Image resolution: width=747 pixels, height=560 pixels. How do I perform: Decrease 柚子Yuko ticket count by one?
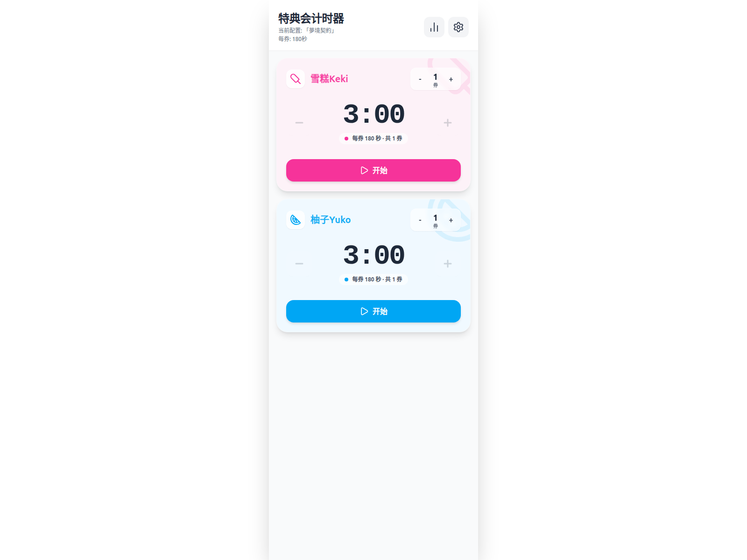(x=420, y=220)
